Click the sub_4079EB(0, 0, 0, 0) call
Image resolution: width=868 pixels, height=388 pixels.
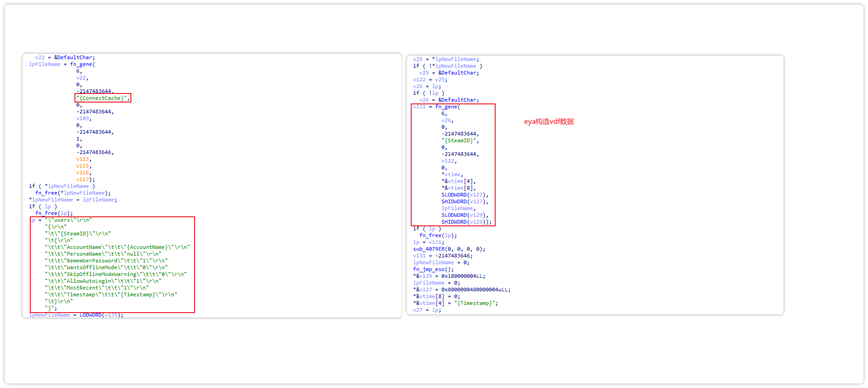(x=449, y=249)
